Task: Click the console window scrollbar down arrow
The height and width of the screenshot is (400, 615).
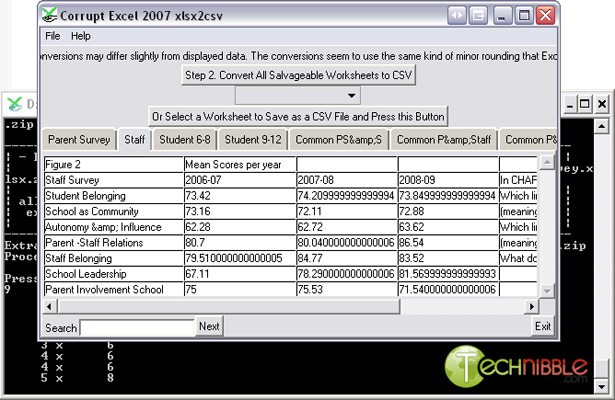Action: click(602, 386)
